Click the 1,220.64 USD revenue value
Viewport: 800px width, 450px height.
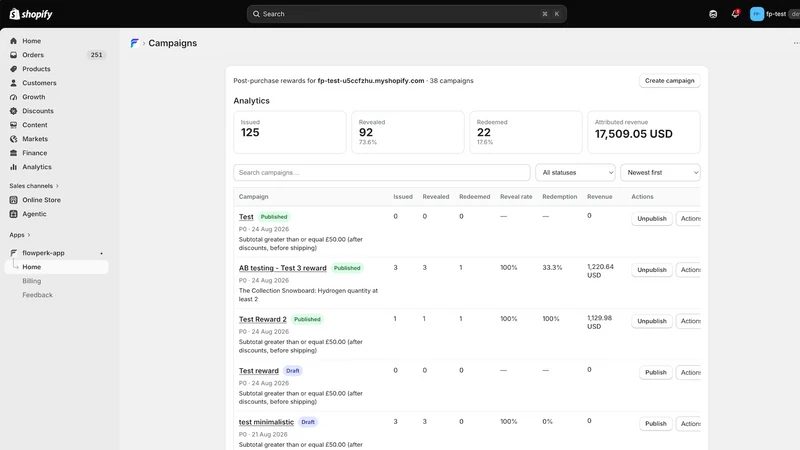click(601, 271)
